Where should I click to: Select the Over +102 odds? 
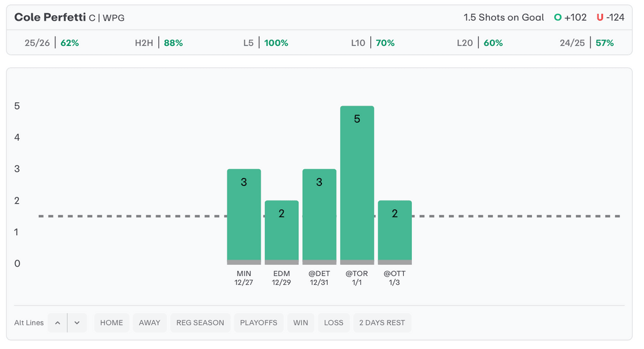click(570, 18)
